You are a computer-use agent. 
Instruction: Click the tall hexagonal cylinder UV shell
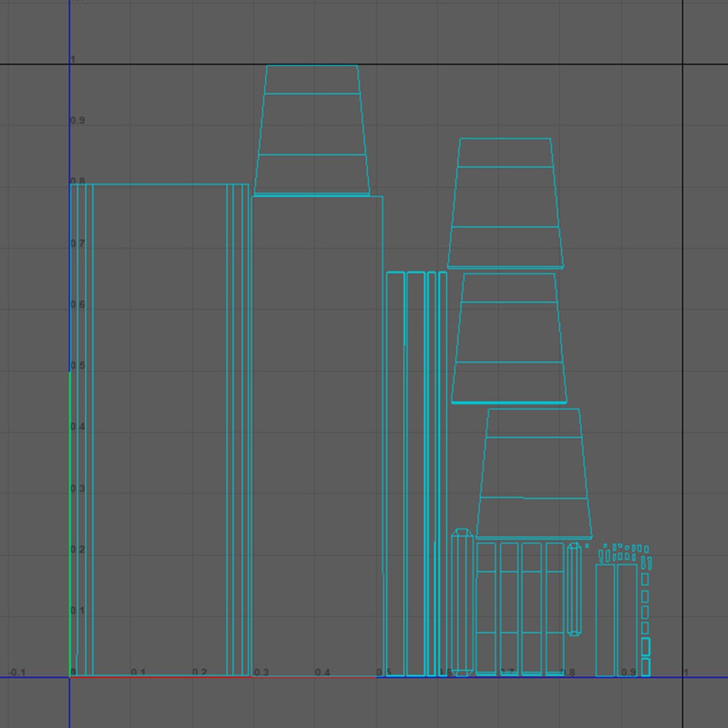point(462,602)
